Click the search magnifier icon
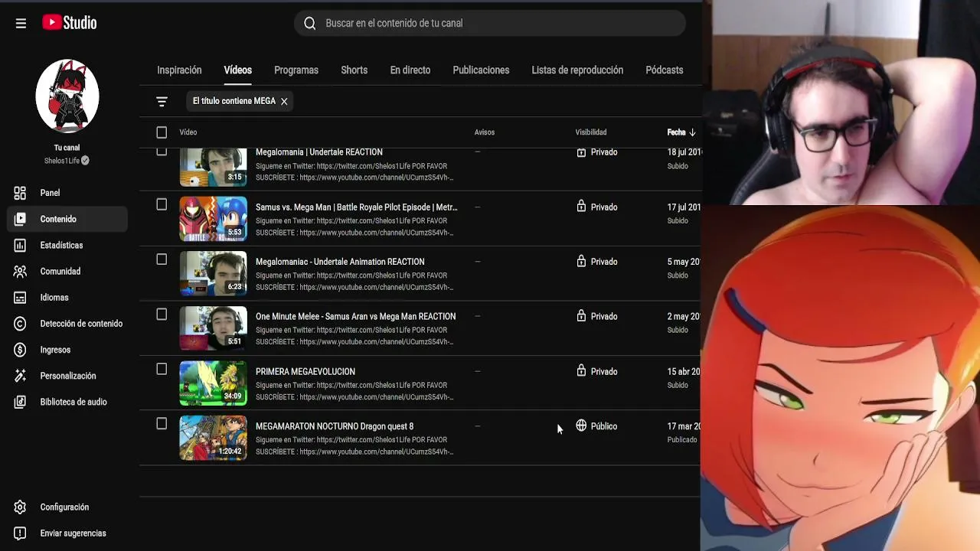Viewport: 980px width, 551px height. [x=310, y=23]
